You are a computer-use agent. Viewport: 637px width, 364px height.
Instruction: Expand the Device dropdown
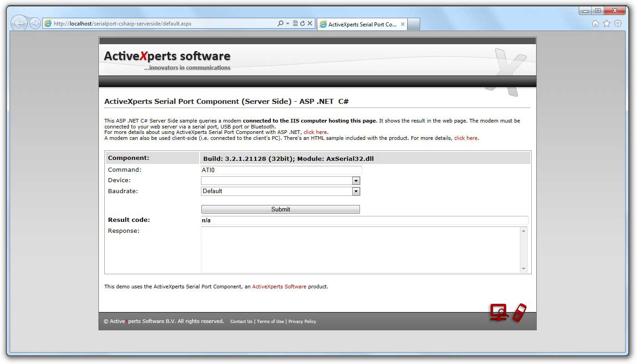tap(356, 181)
